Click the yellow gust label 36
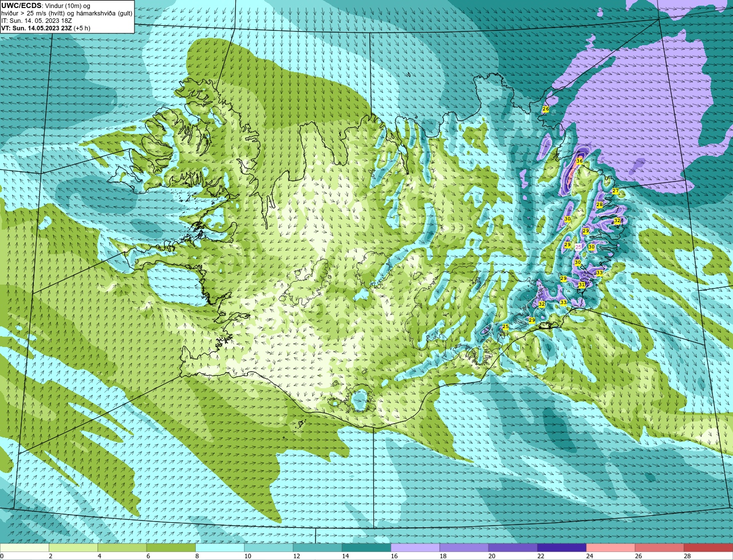Image resolution: width=733 pixels, height=560 pixels. click(579, 161)
